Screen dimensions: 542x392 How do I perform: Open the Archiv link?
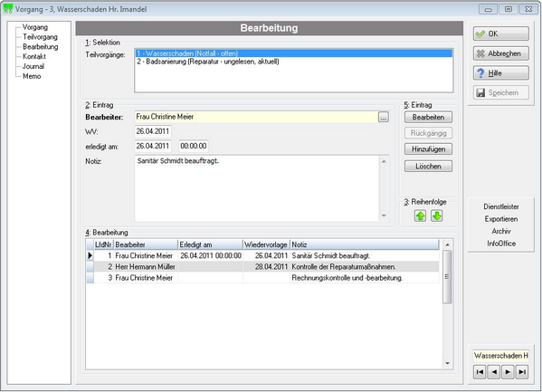coord(501,231)
